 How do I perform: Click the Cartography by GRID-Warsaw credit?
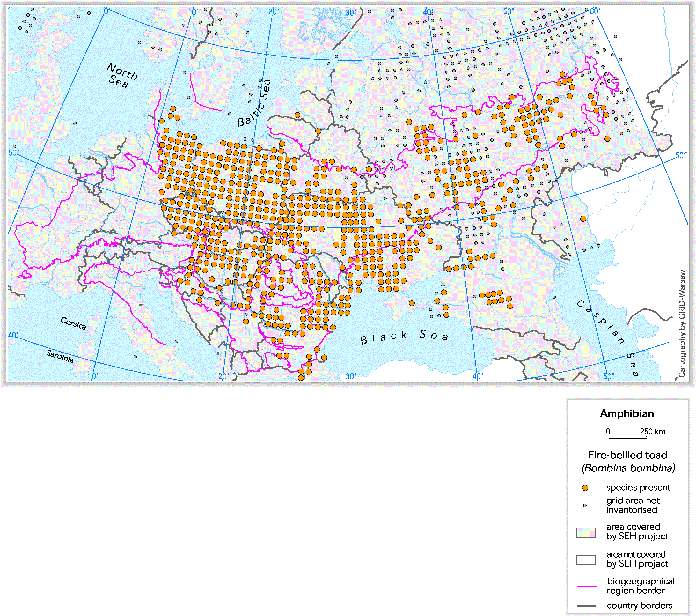682,323
